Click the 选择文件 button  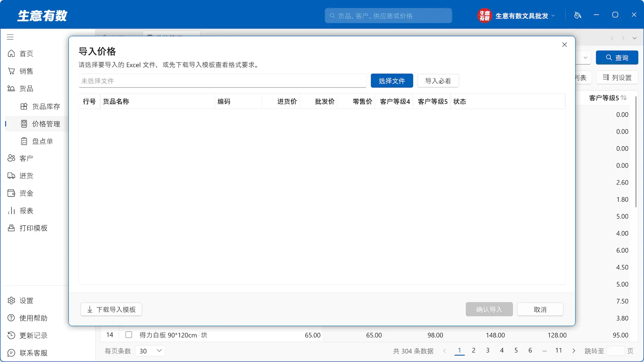(392, 81)
